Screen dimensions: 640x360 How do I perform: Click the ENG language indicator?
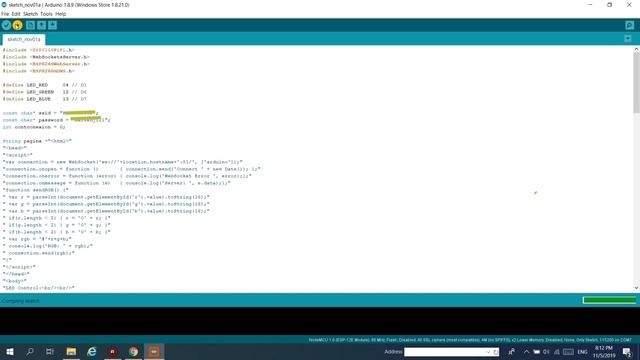coord(582,352)
